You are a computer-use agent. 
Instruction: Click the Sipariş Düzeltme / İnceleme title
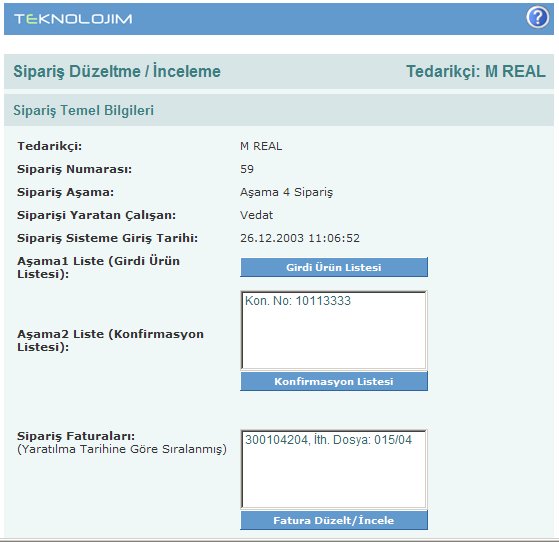(117, 71)
